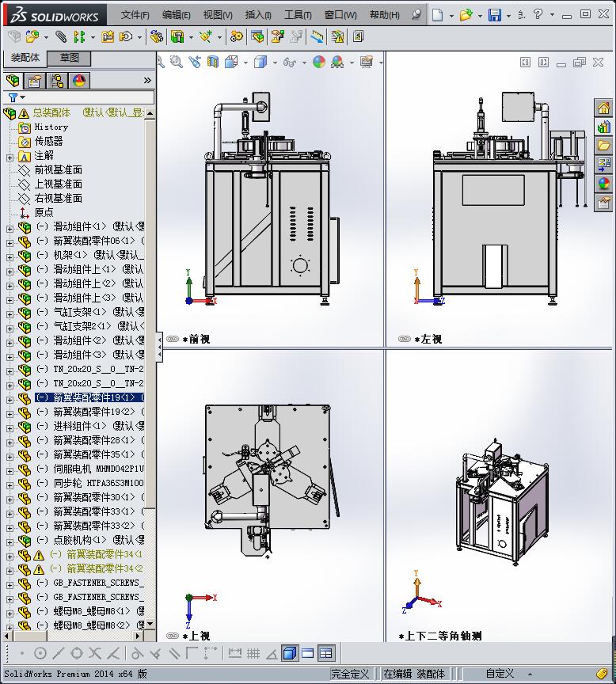
Task: Click the View Orientation cube icon
Action: pyautogui.click(x=231, y=62)
